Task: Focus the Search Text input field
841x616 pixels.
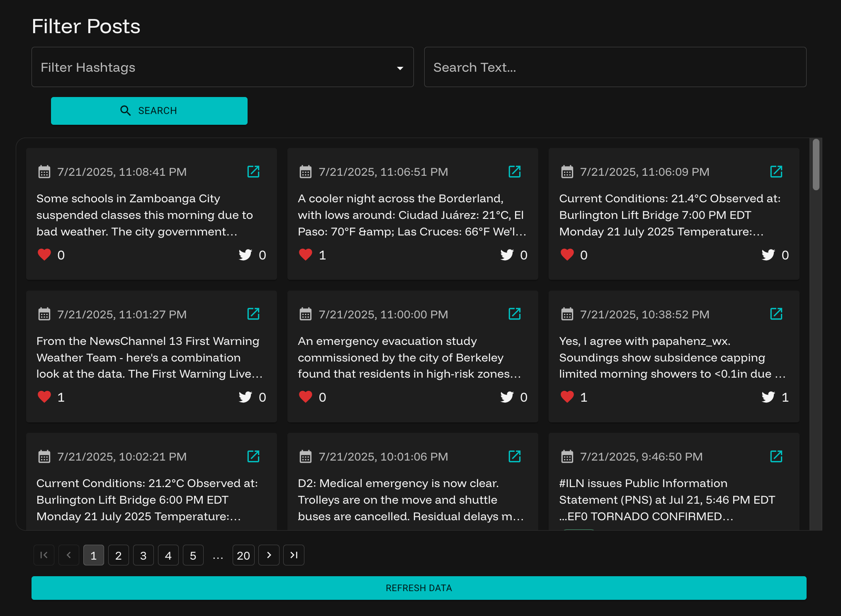Action: (x=615, y=67)
